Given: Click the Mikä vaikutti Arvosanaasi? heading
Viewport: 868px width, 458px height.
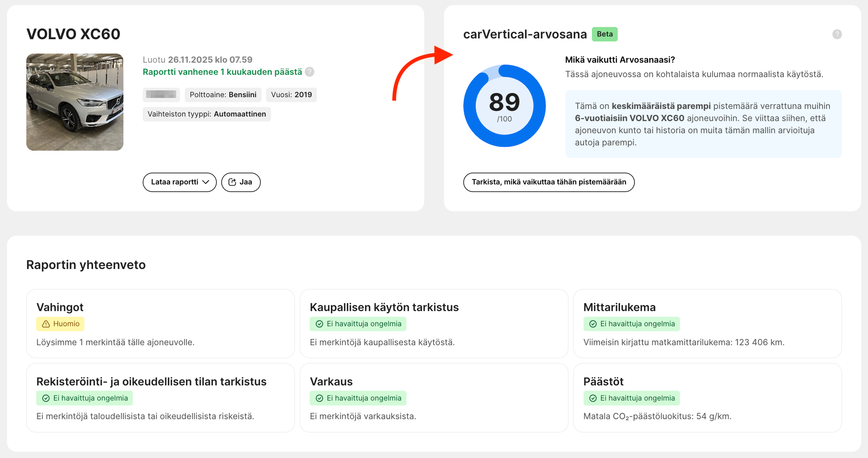Looking at the screenshot, I should coord(620,60).
